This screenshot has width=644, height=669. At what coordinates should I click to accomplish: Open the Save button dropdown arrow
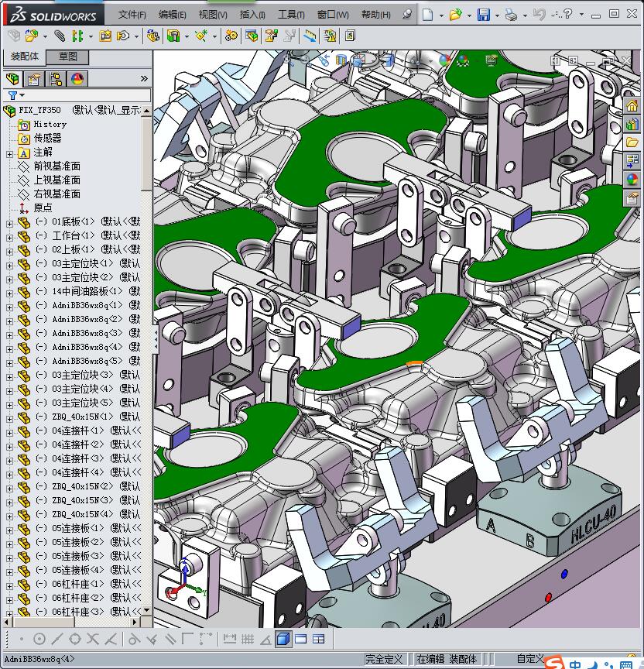pos(497,15)
